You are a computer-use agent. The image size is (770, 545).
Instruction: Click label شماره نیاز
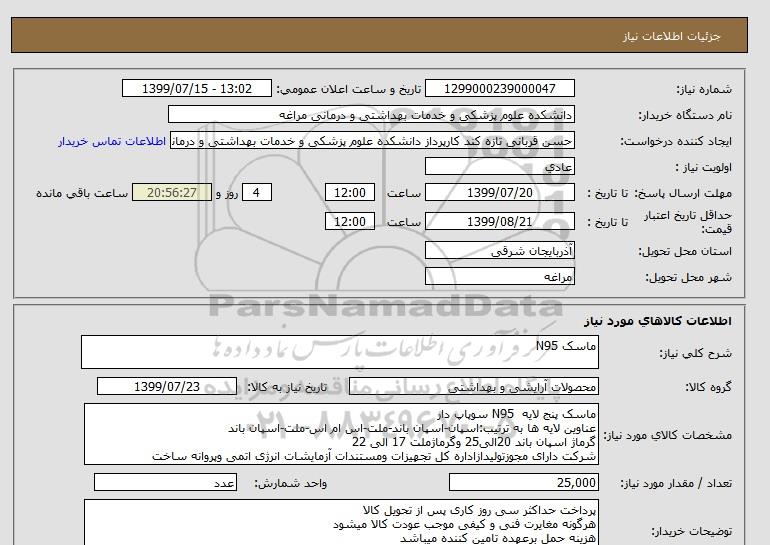704,89
